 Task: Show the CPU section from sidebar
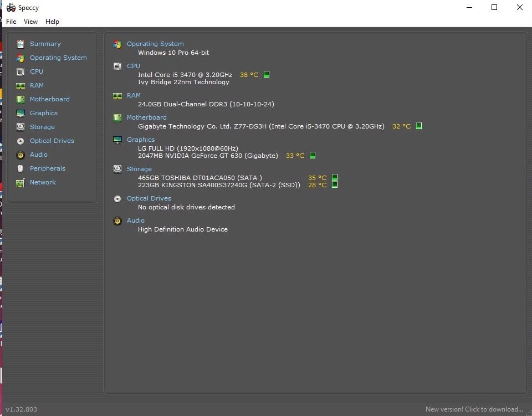(x=37, y=71)
